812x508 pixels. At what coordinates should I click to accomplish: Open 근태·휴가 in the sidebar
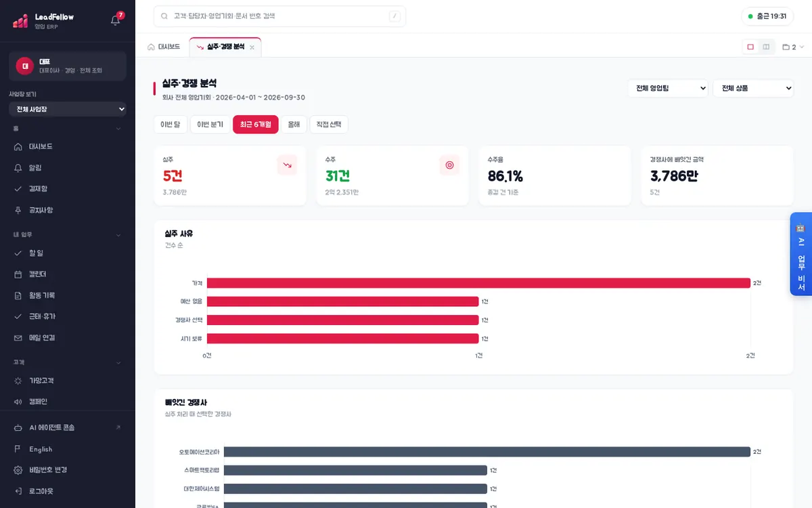(x=68, y=316)
